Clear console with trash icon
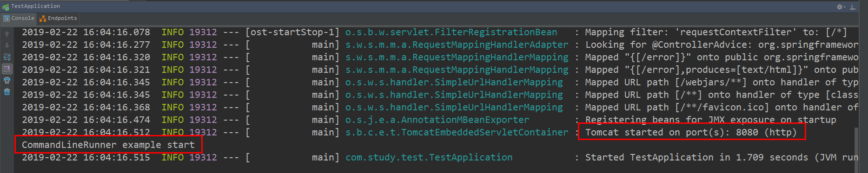Image resolution: width=868 pixels, height=173 pixels. pos(7,92)
